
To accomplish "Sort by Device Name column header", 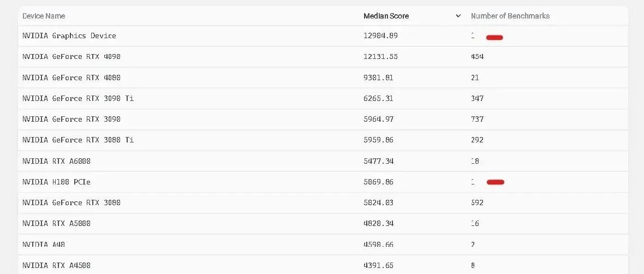I will 44,16.
